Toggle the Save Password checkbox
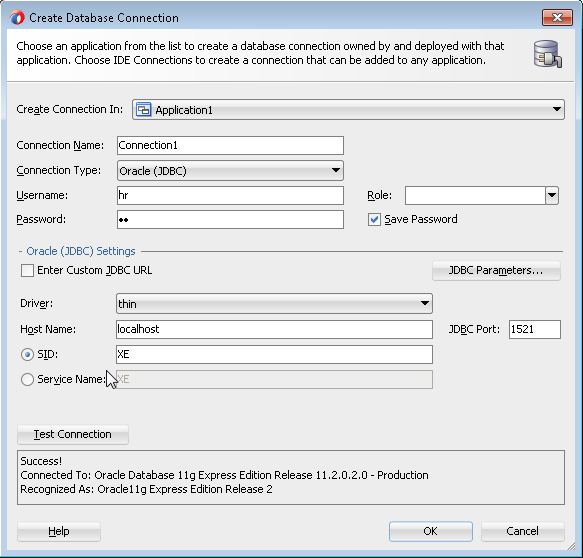583x558 pixels. 374,219
